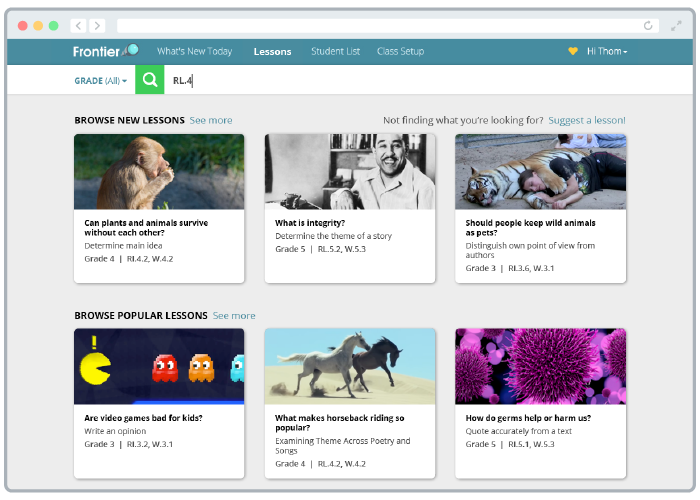Click the browser forward arrow
Screen dimensions: 700x500
tap(97, 25)
